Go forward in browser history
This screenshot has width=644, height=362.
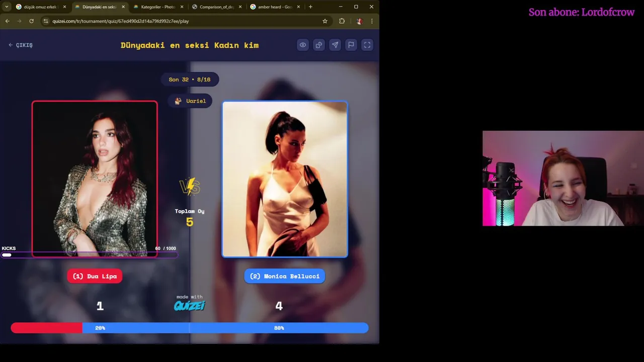pyautogui.click(x=19, y=21)
